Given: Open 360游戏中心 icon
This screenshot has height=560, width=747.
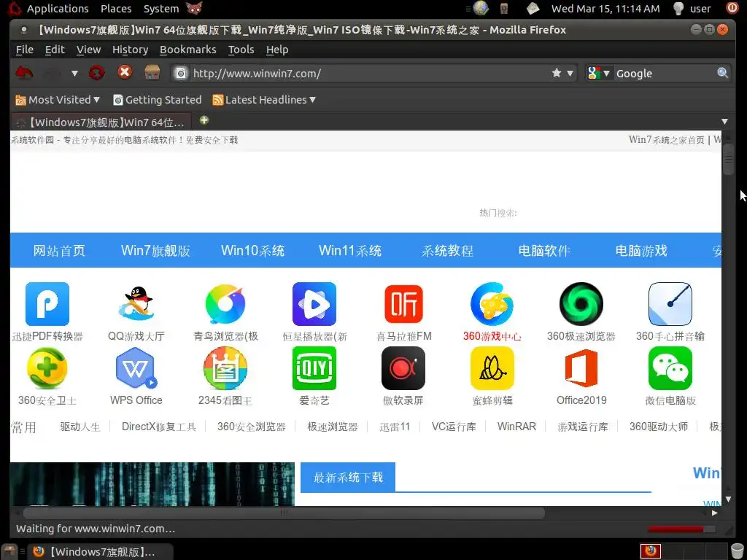Looking at the screenshot, I should 492,304.
